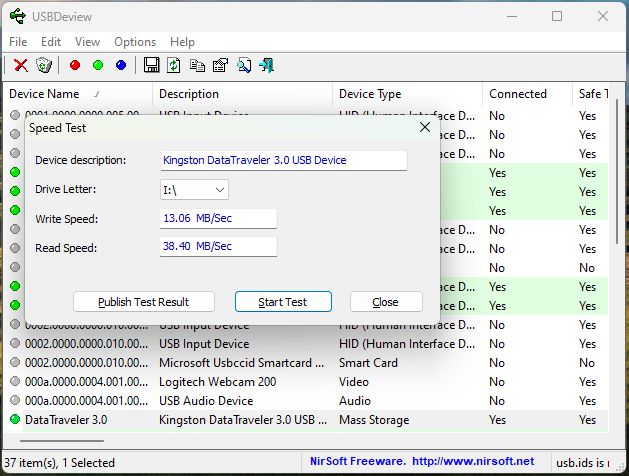Viewport: 629px width, 476px height.
Task: Open the Edit menu
Action: (51, 42)
